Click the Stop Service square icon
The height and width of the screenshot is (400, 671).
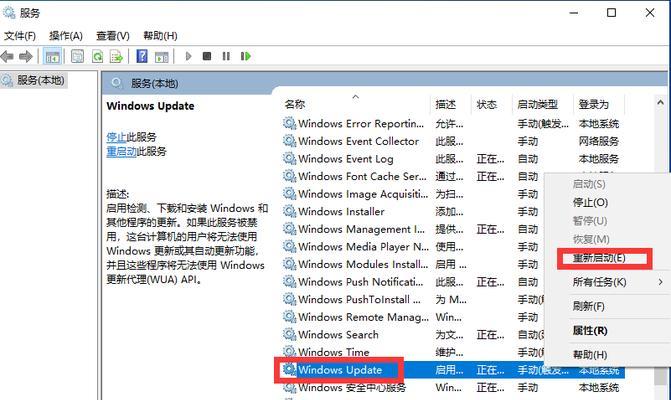pyautogui.click(x=207, y=56)
